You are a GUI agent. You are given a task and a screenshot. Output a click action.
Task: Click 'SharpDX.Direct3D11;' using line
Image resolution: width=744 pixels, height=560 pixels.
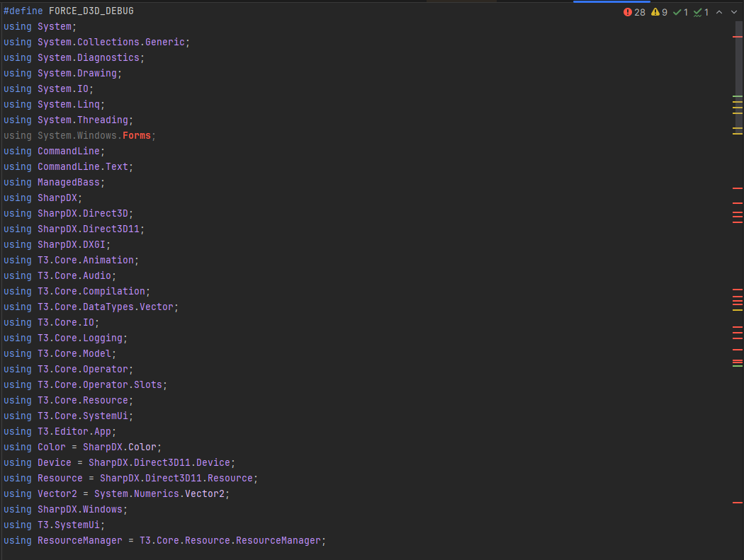click(74, 229)
